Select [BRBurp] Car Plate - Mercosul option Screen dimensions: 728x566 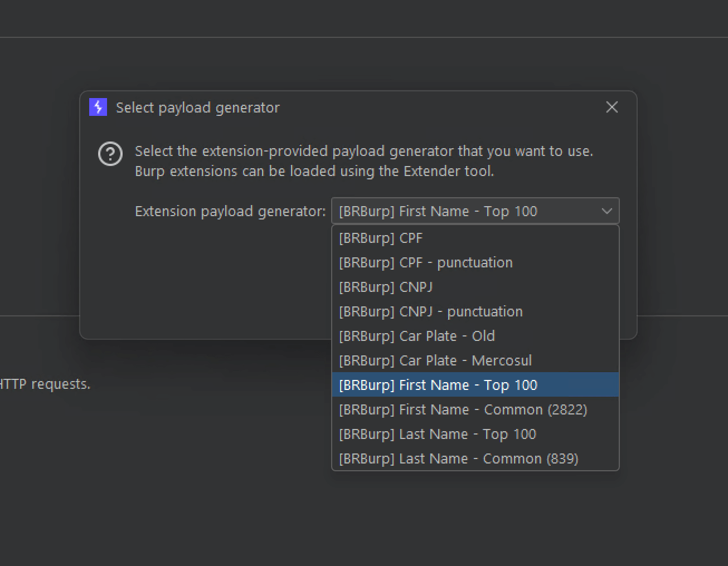475,360
